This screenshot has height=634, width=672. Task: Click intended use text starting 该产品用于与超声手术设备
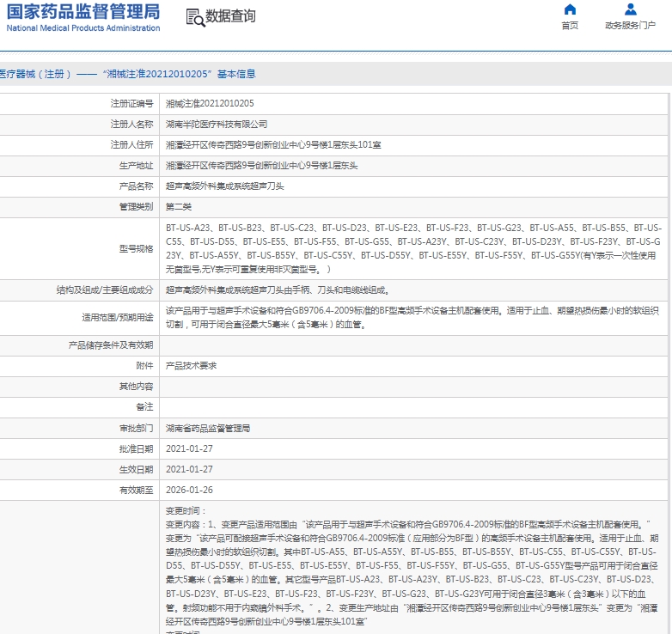(412, 318)
